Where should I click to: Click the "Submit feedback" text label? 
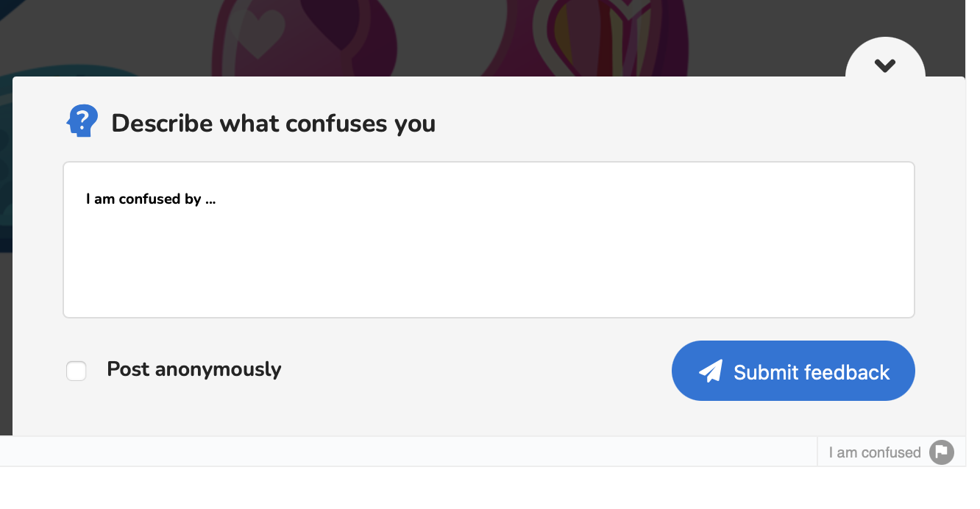coord(812,372)
